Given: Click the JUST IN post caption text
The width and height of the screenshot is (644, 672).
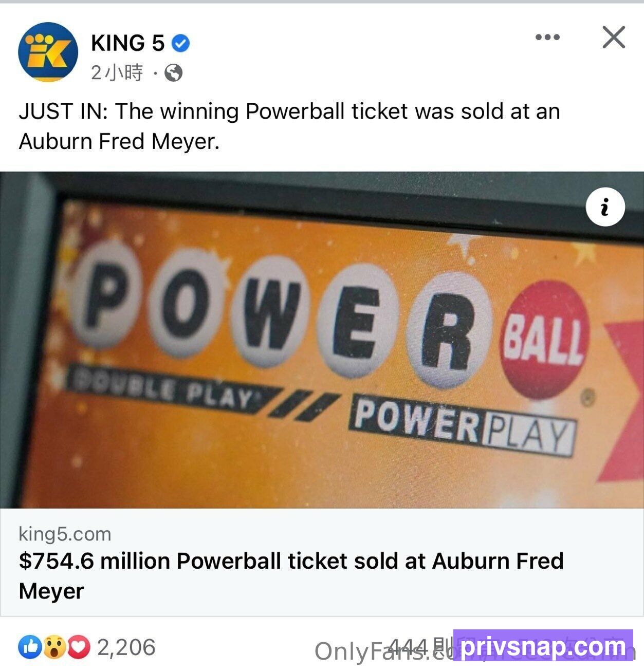Looking at the screenshot, I should pyautogui.click(x=289, y=126).
